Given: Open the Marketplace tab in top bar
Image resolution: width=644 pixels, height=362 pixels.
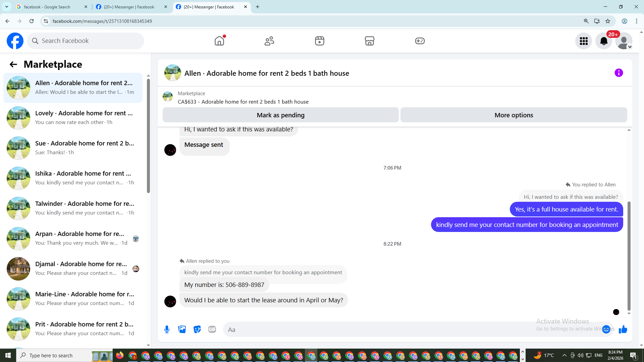Looking at the screenshot, I should pos(369,41).
